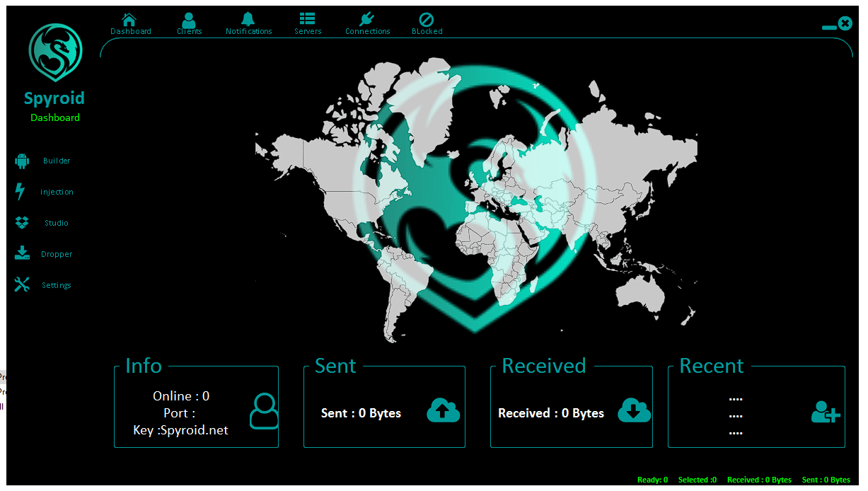Click the Spyroid dragon logo

55,53
